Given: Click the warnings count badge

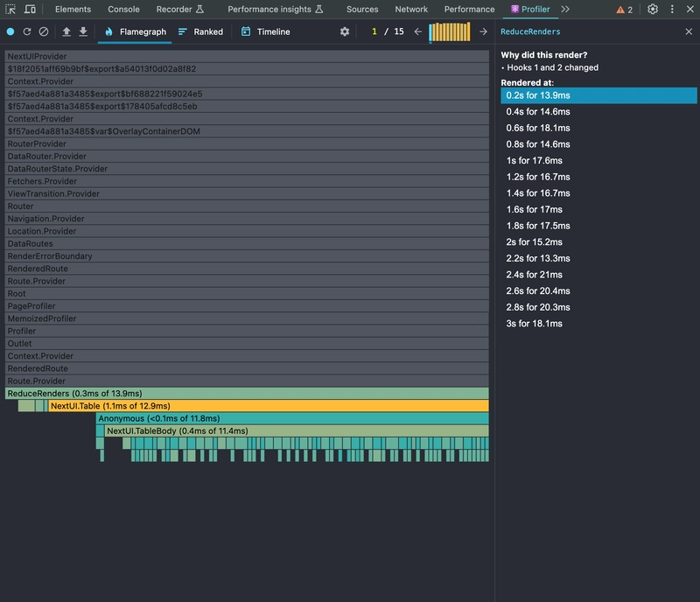Looking at the screenshot, I should click(625, 9).
